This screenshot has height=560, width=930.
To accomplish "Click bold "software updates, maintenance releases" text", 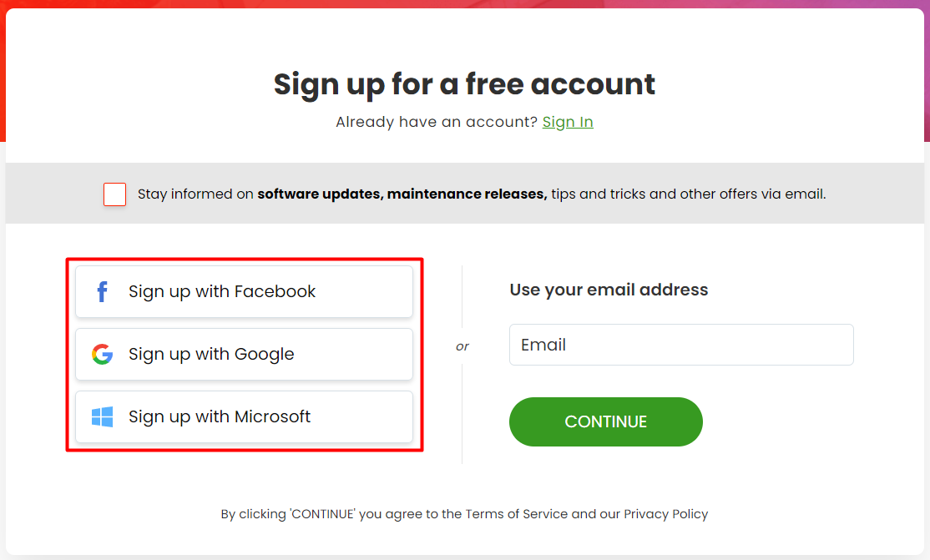I will 402,194.
